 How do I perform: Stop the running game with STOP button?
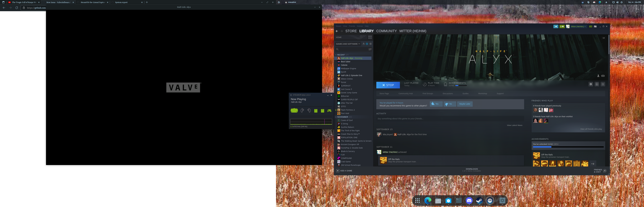pos(388,85)
